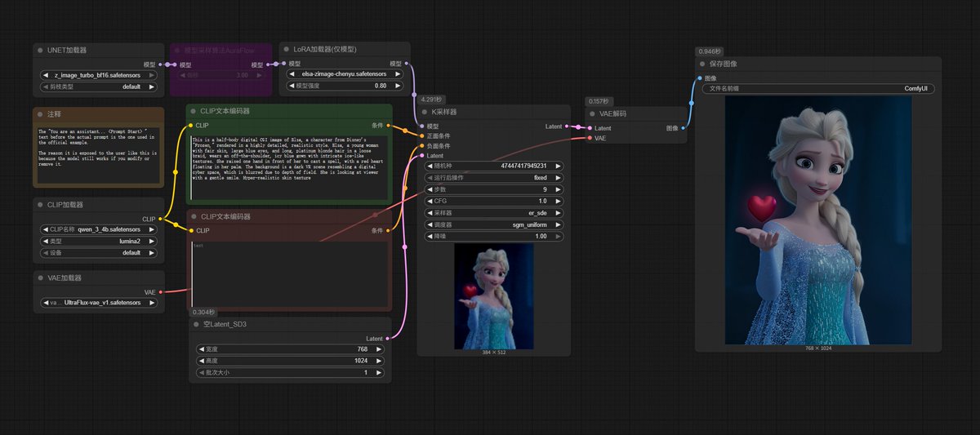Collapse the CLIP加载器 node via title dot
This screenshot has height=435, width=980.
[x=40, y=205]
